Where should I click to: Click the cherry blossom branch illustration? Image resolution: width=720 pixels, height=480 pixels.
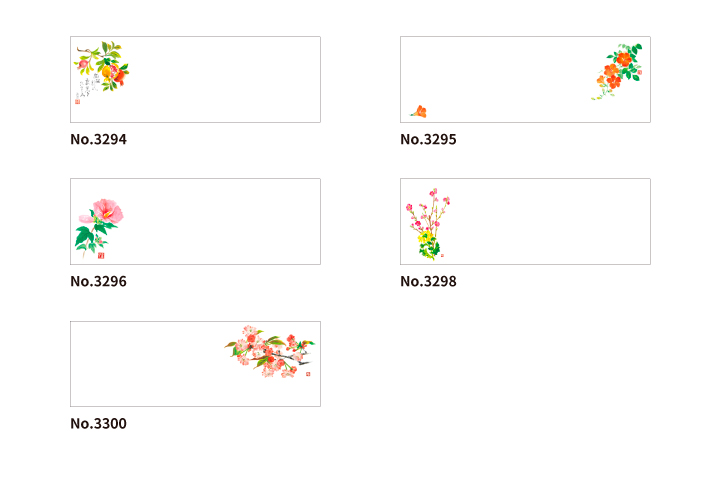click(x=270, y=351)
